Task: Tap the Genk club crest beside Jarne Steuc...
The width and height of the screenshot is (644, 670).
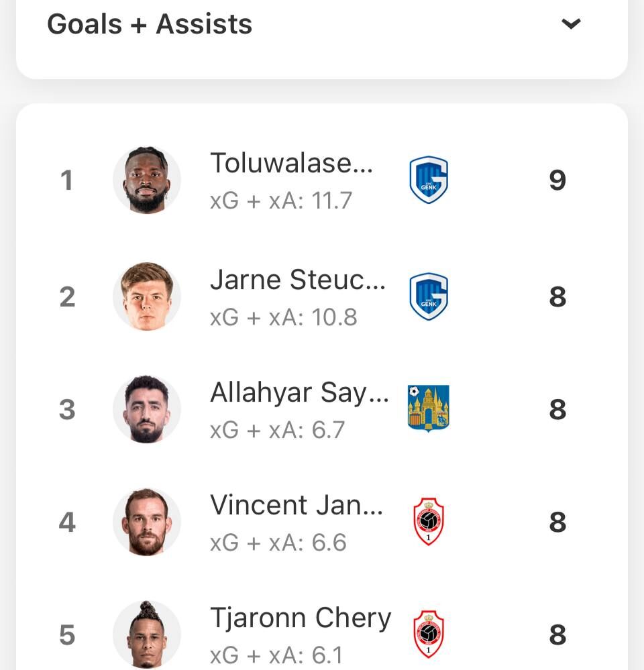Action: click(x=429, y=296)
